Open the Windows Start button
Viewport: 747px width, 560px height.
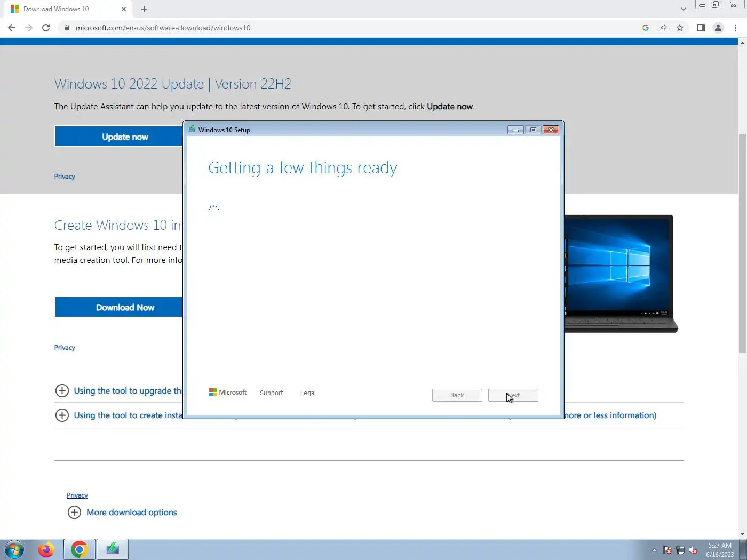point(14,549)
